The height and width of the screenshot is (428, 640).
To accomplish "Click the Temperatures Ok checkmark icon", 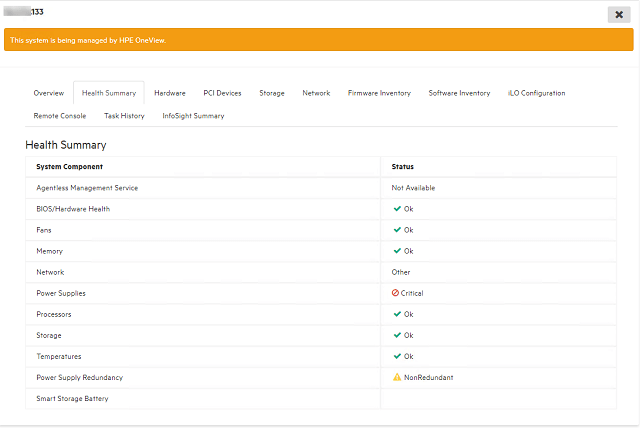I will coord(397,356).
